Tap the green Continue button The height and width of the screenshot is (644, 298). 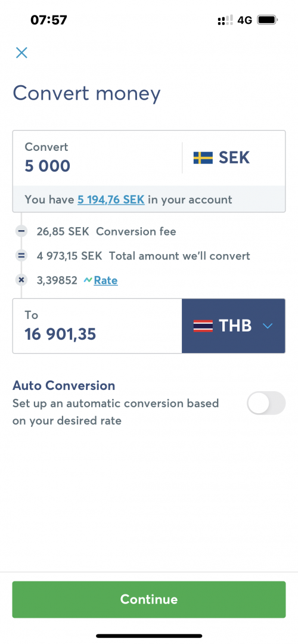(x=149, y=599)
